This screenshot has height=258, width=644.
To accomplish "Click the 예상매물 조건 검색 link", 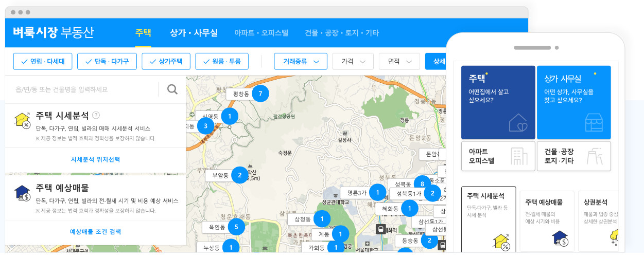I will (x=95, y=232).
